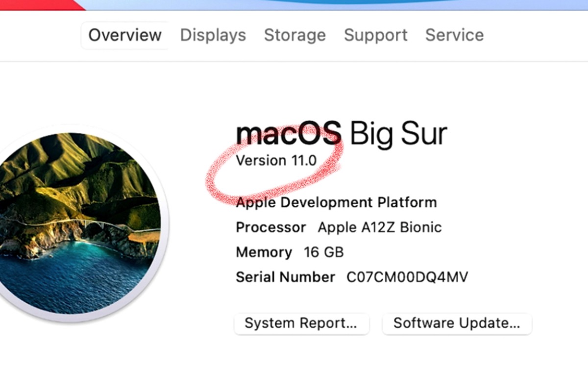Click the Apple A12Z Bionic processor value
588x392 pixels.
point(380,227)
